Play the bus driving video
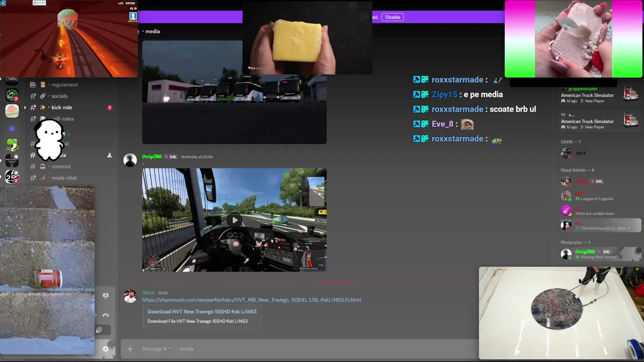This screenshot has height=362, width=644. coord(234,220)
